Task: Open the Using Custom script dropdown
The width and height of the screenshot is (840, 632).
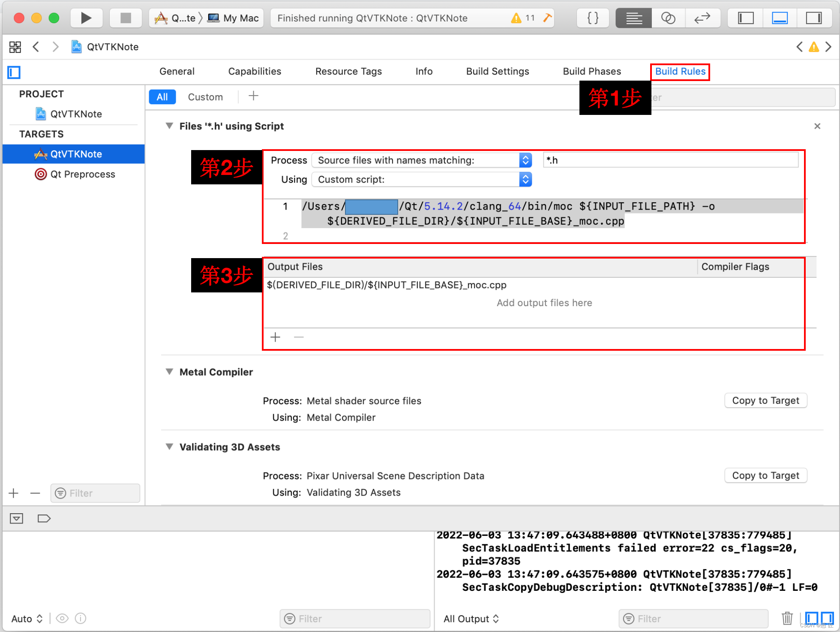Action: (422, 180)
